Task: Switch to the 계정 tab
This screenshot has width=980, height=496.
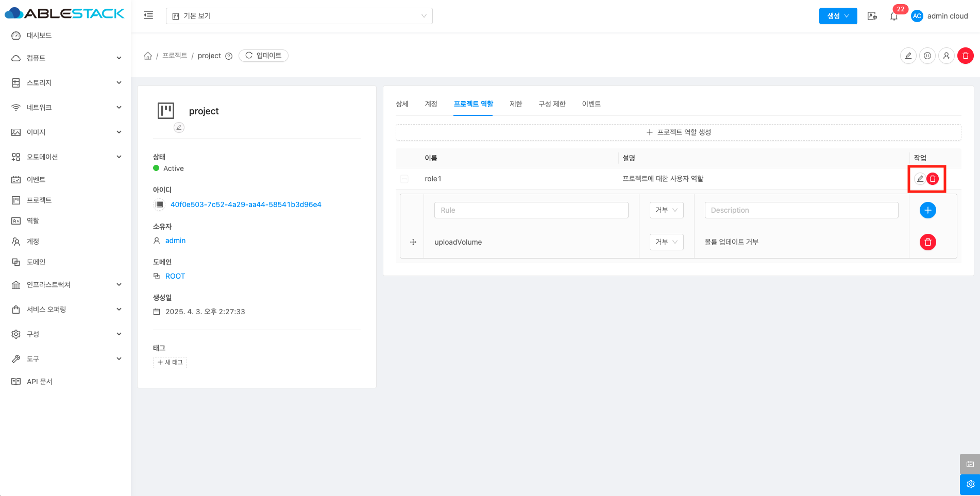Action: [431, 104]
